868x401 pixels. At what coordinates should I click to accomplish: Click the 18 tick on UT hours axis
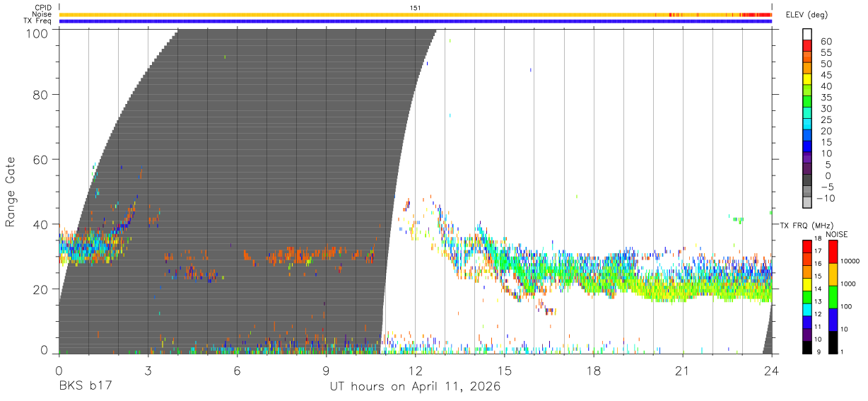point(593,370)
